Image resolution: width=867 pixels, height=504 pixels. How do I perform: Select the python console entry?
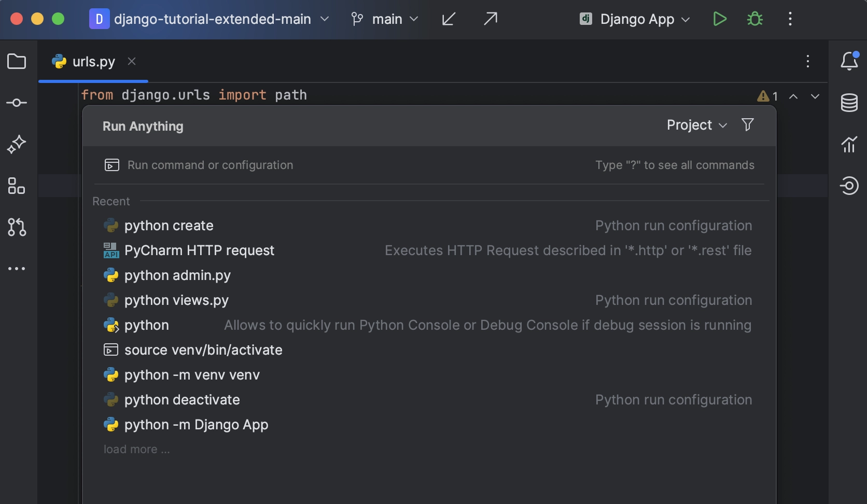tap(429, 325)
